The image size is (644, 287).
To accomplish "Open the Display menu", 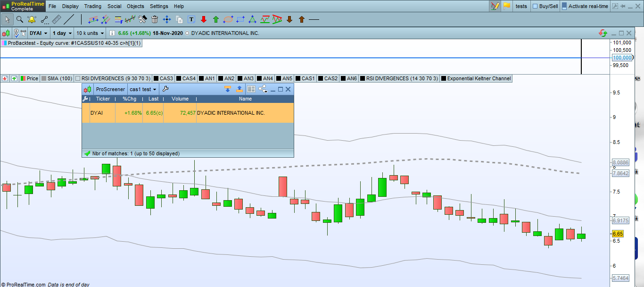I will tap(70, 6).
